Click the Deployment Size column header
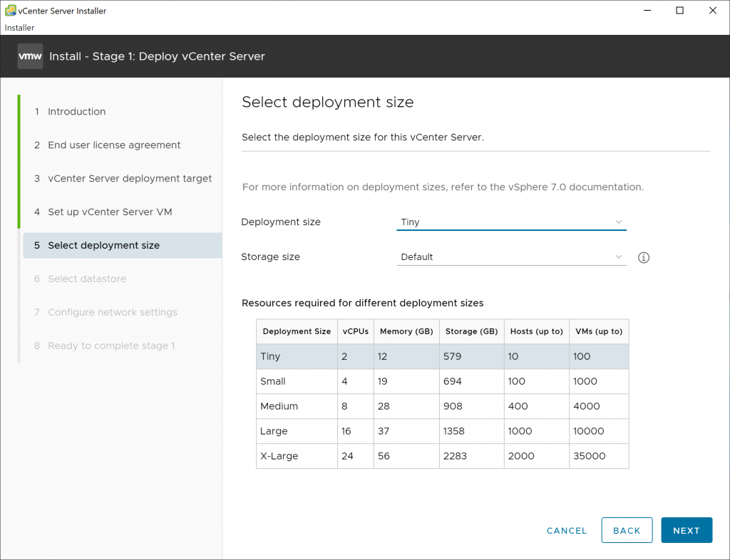Viewport: 730px width, 560px height. (297, 331)
